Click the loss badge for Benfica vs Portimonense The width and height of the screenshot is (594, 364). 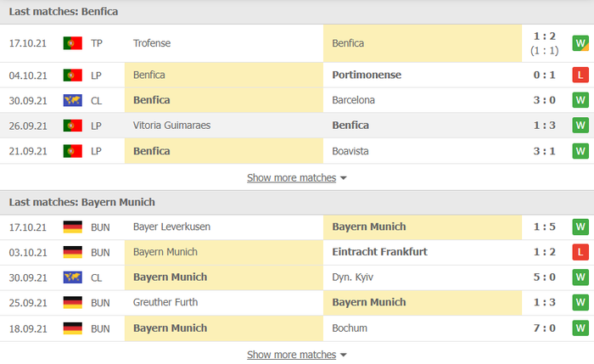(580, 75)
